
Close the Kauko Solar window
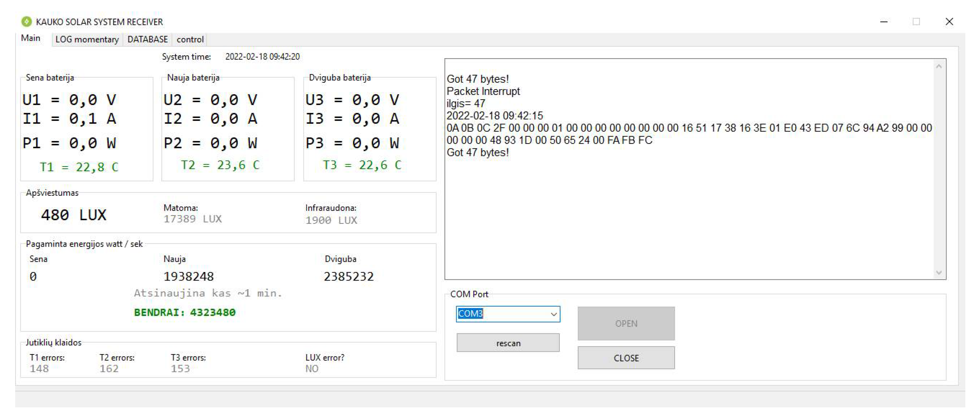click(949, 22)
